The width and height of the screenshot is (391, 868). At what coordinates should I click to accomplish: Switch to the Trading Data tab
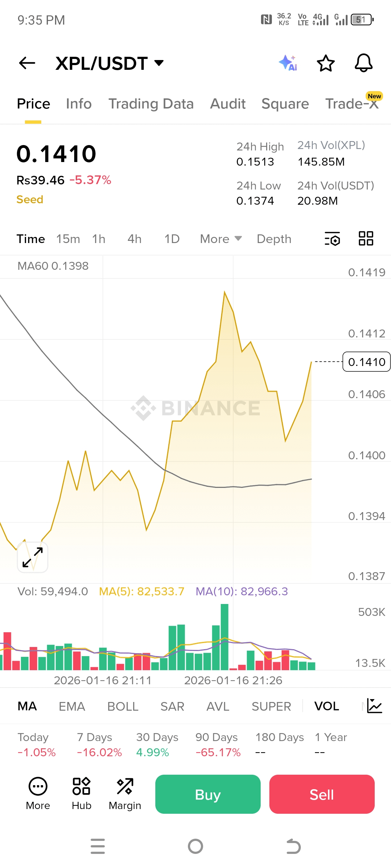(151, 104)
